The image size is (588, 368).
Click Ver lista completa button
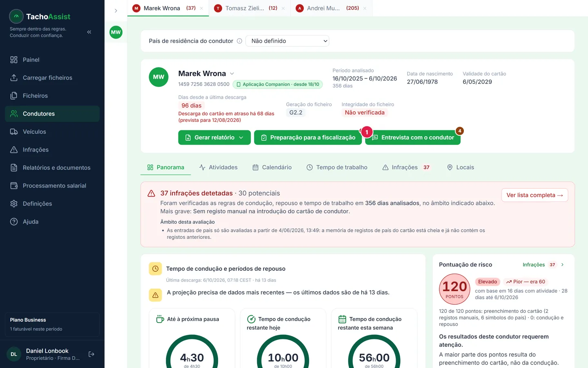[535, 195]
